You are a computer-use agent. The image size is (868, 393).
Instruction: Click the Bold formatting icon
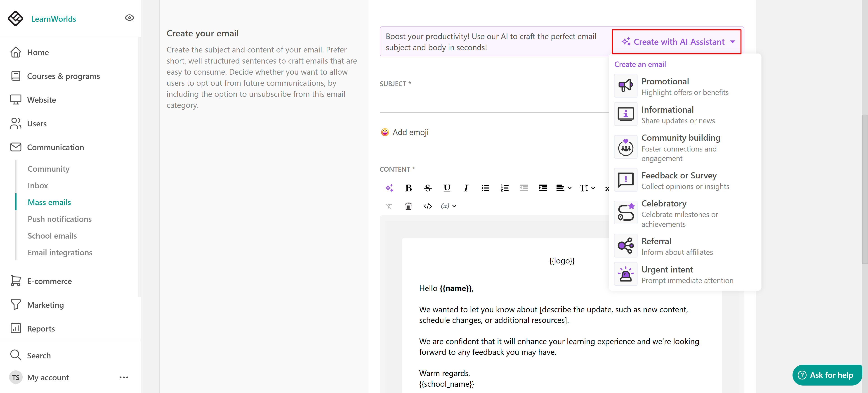click(408, 188)
